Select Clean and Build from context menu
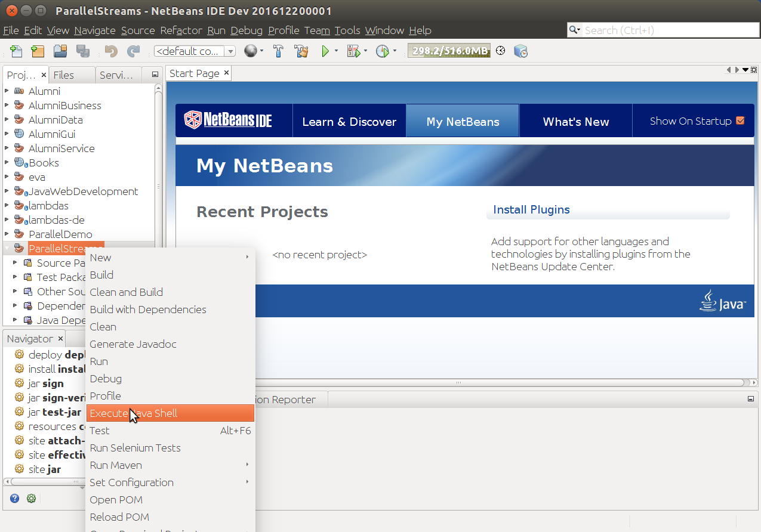Screen dimensions: 761x532 (126, 292)
